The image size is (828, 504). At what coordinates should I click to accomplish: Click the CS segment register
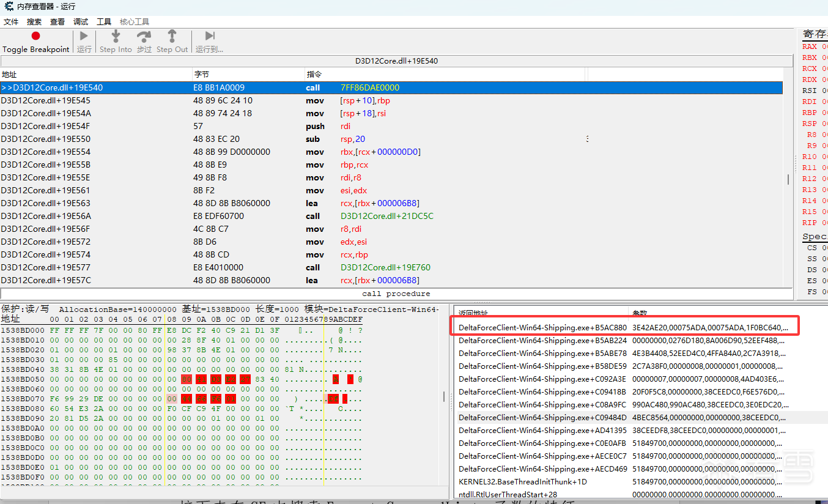coord(817,248)
